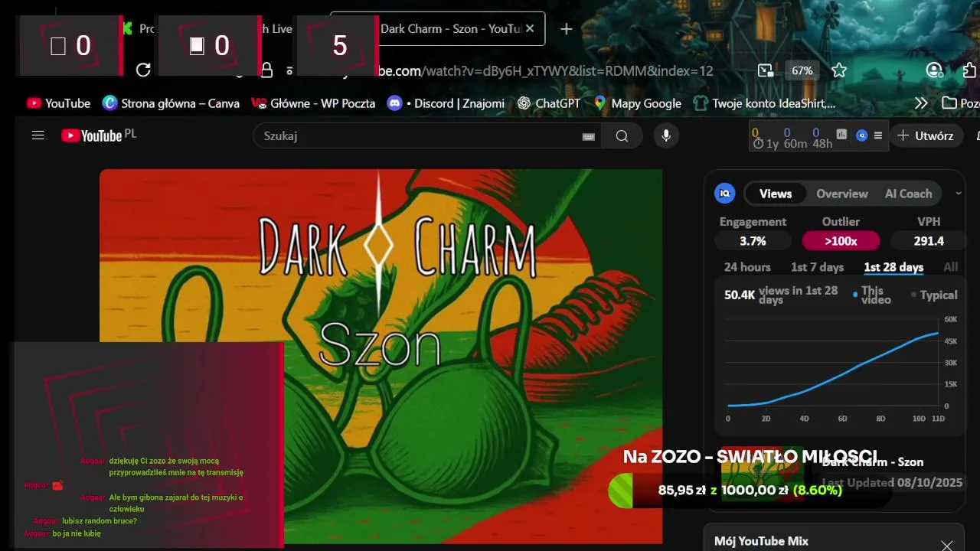Click the 291.4 VPH value
980x551 pixels.
929,241
